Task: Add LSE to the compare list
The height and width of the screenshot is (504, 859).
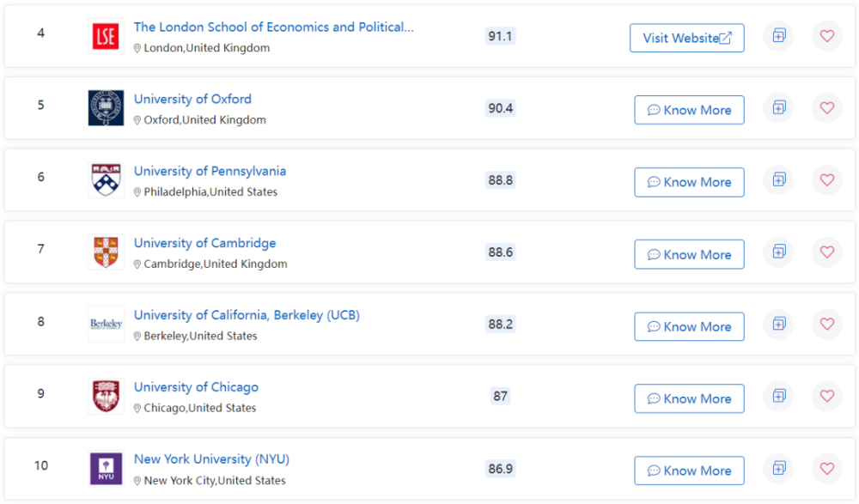Action: pyautogui.click(x=778, y=36)
